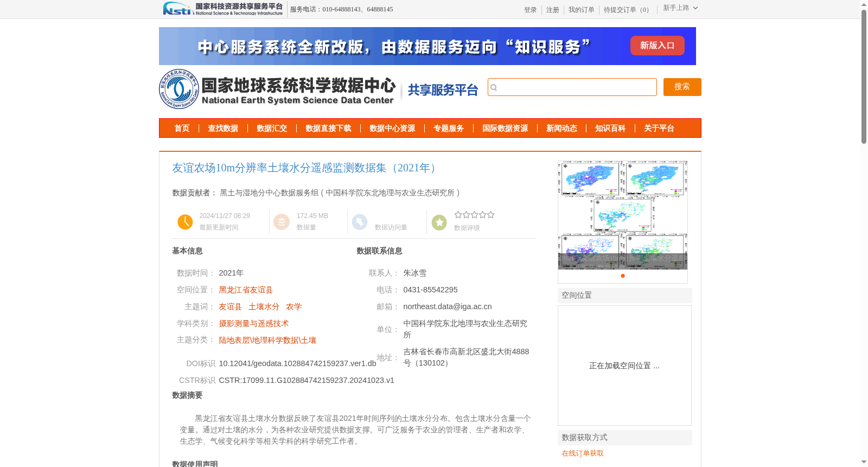This screenshot has height=467, width=868.
Task: Click the 新版入口 banner button
Action: 658,46
